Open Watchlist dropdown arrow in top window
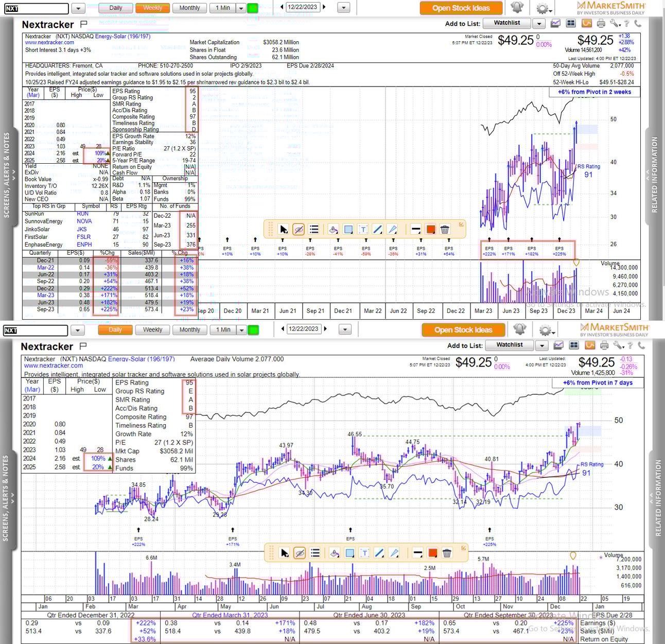665x644 pixels. [x=538, y=23]
